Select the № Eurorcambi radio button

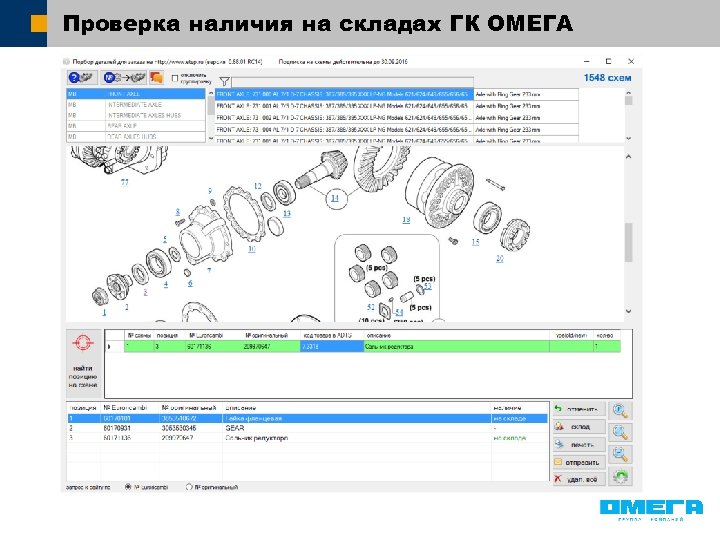pyautogui.click(x=128, y=487)
